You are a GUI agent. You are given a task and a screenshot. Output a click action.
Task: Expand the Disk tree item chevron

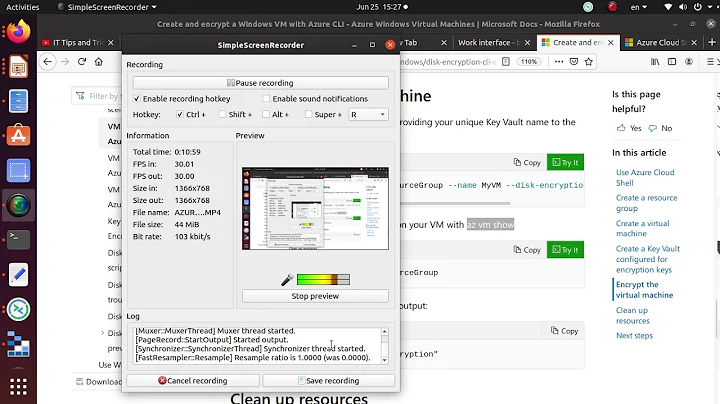[102, 333]
